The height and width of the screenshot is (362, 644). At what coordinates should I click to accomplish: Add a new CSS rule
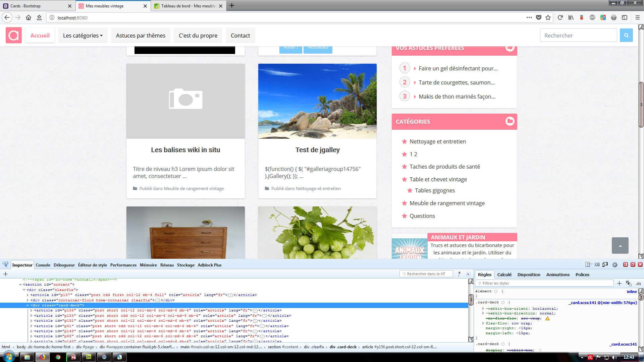(619, 283)
